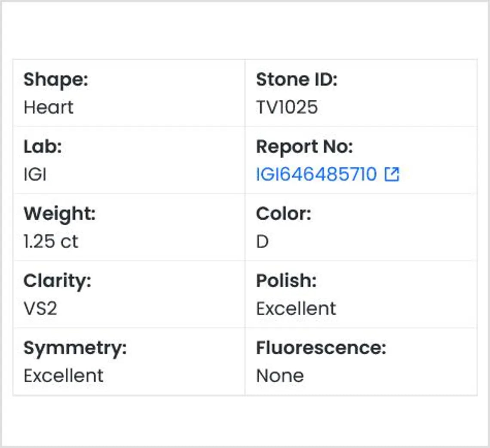Click the Report No label
This screenshot has height=448, width=490.
pyautogui.click(x=304, y=147)
